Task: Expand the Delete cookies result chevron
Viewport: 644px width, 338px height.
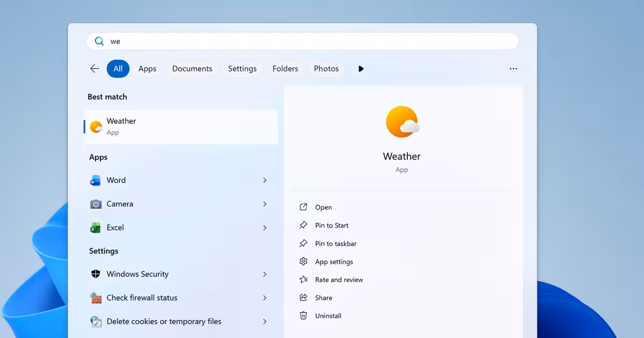Action: click(265, 321)
